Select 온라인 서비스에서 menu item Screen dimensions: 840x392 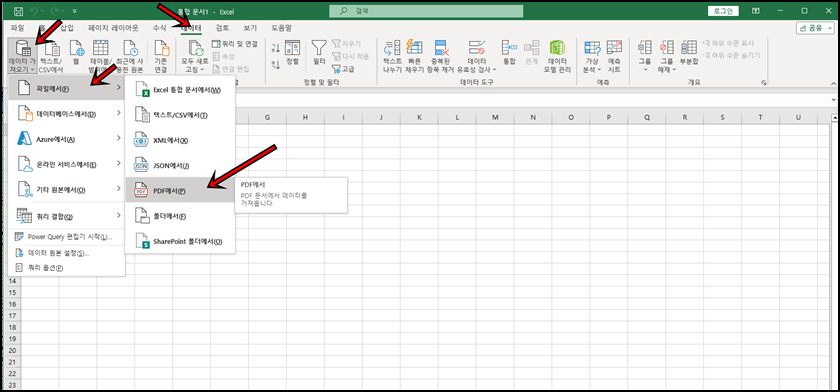[x=66, y=164]
